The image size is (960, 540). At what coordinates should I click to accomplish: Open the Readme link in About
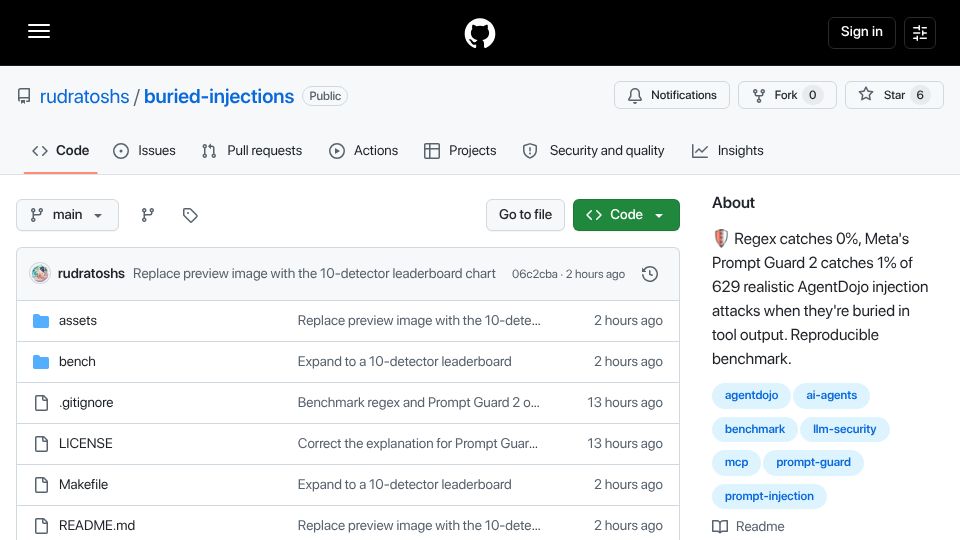(x=748, y=527)
